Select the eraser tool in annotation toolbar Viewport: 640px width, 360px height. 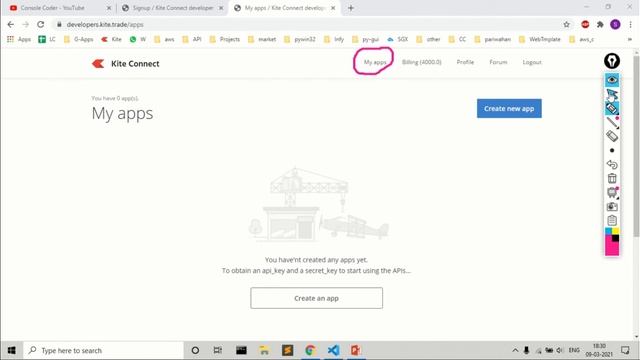coord(612,136)
